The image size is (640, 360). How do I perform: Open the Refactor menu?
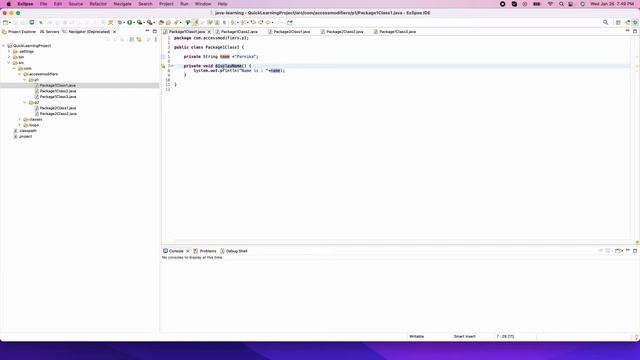click(98, 4)
